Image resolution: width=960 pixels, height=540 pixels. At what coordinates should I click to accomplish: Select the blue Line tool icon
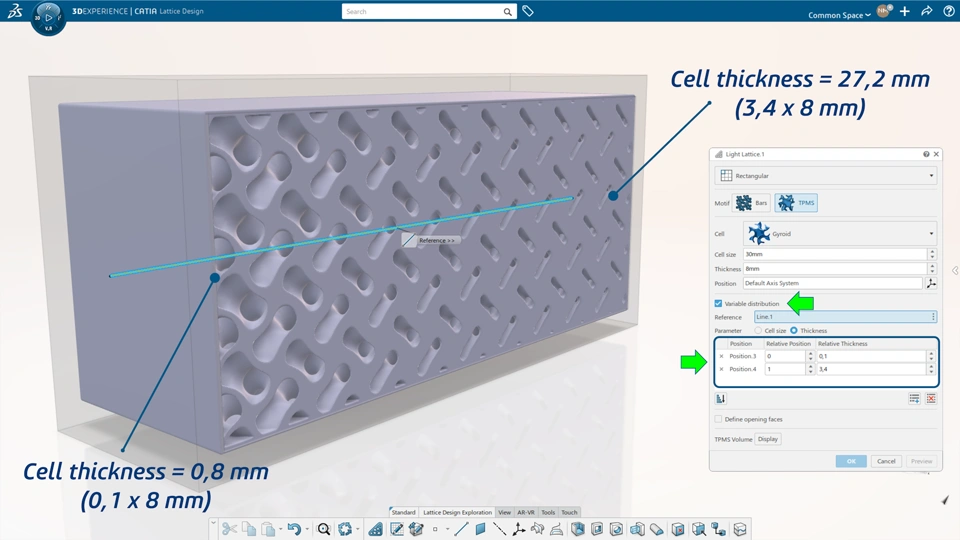pos(461,529)
